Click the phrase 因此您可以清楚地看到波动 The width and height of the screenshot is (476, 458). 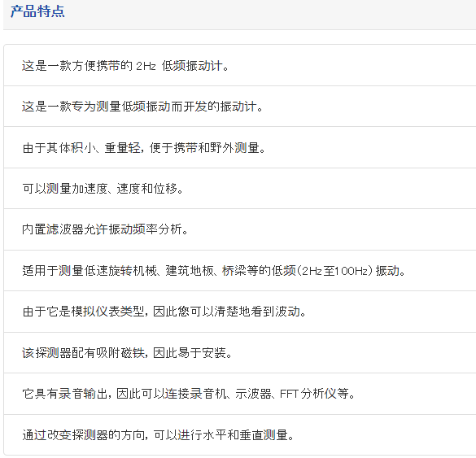click(226, 312)
